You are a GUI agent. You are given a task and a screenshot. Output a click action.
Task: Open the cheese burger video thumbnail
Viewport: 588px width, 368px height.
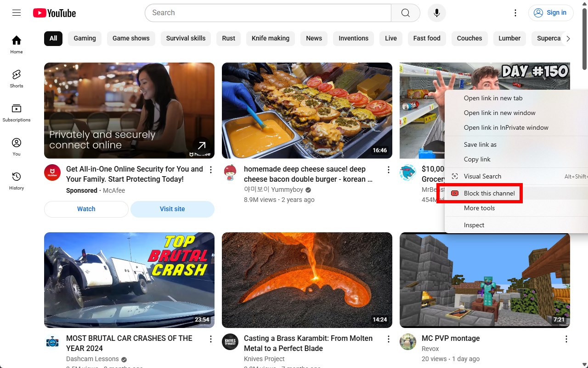pos(307,110)
